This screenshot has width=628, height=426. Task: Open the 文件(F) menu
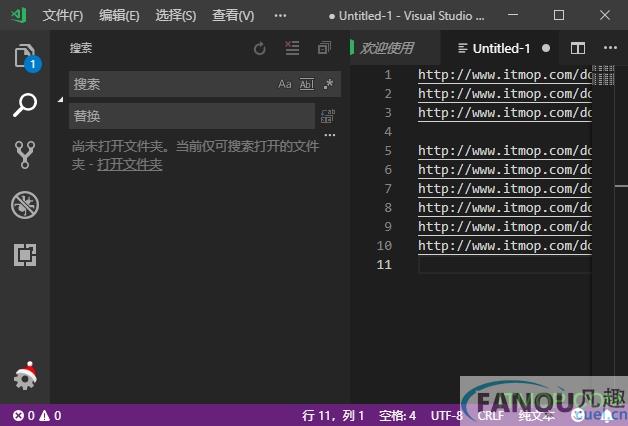click(x=63, y=16)
